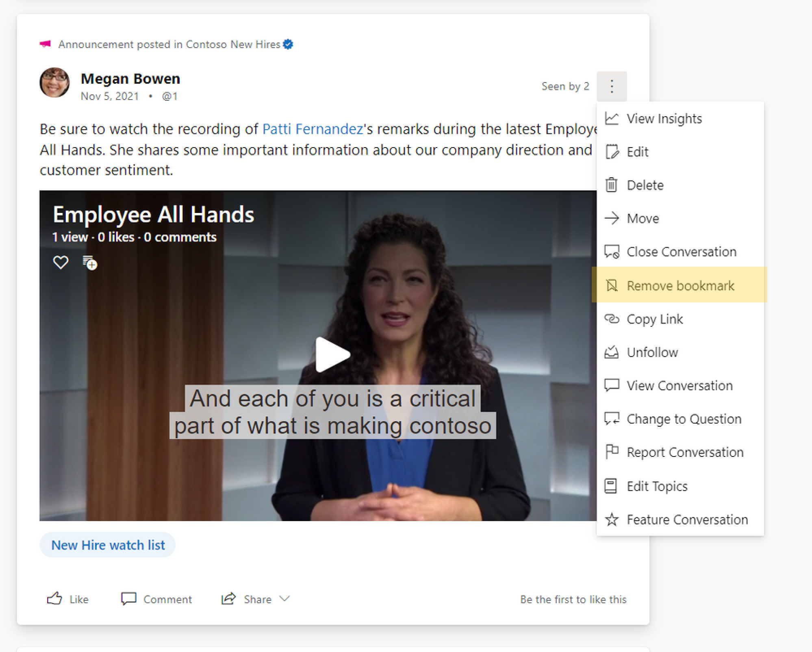
Task: Open the Contoso New Hires community link
Action: (233, 44)
